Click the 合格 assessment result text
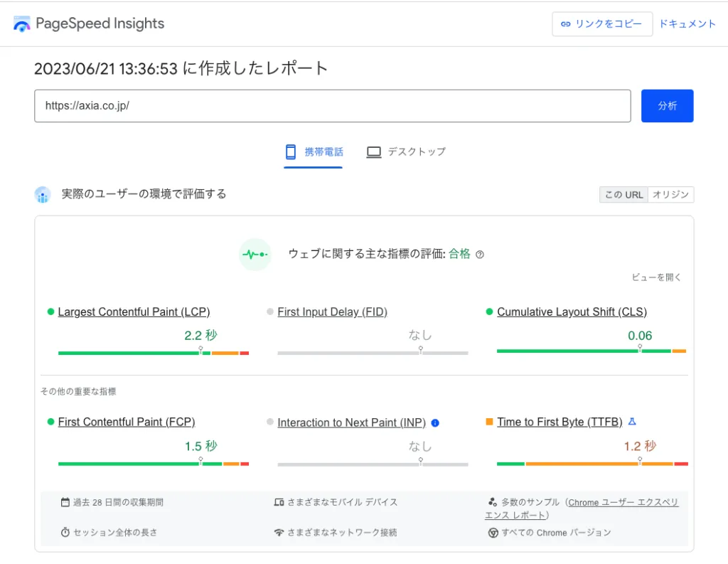Screen dimensions: 728x564 coord(459,254)
